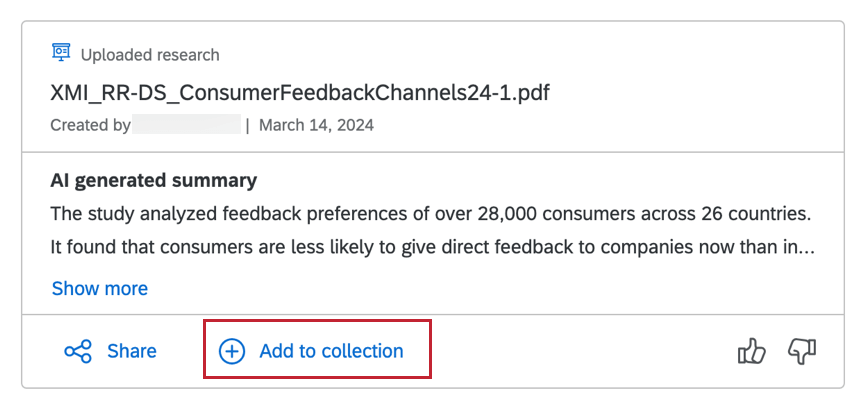Click the thumbs up feedback icon

[x=751, y=351]
